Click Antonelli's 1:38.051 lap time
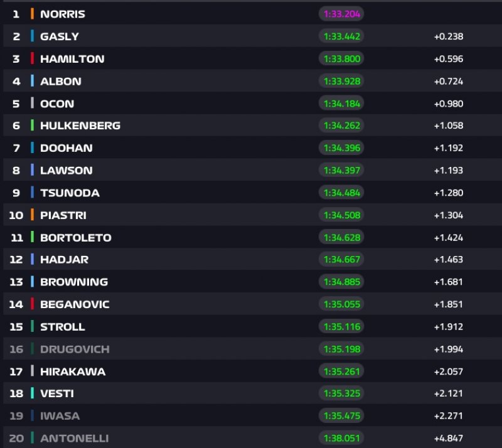Image resolution: width=502 pixels, height=448 pixels. coord(341,438)
